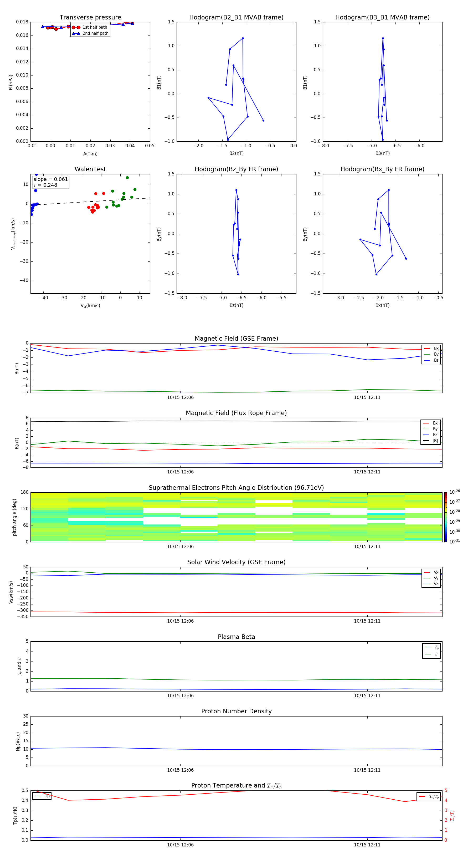Click the "slope = 0.061" annotation

(x=51, y=179)
